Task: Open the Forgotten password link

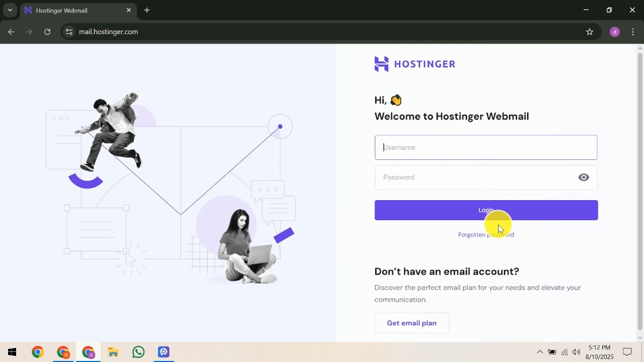Action: coord(486,235)
